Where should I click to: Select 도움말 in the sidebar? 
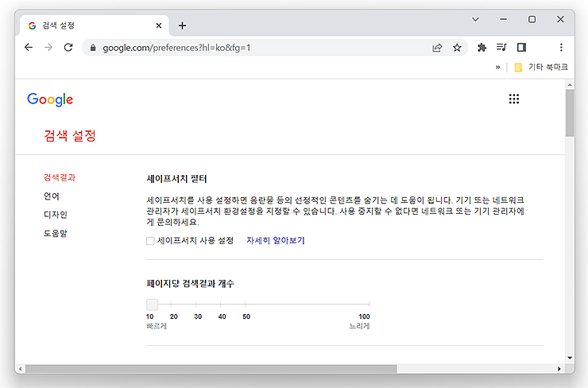(56, 234)
